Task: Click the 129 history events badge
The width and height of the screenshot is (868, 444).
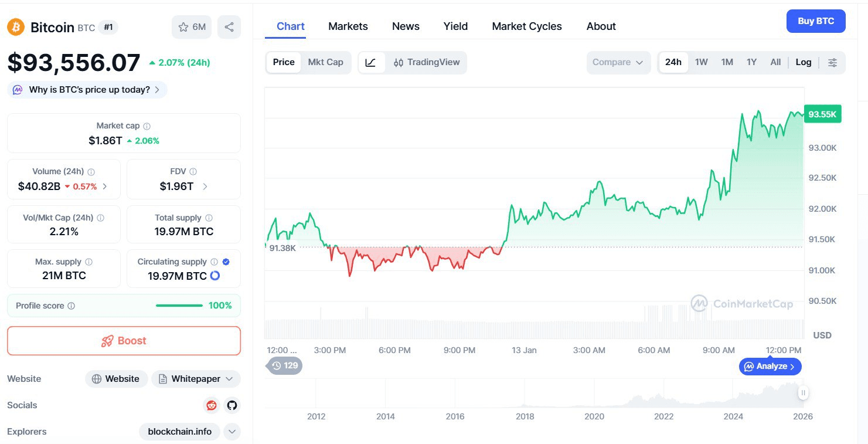Action: pos(285,365)
